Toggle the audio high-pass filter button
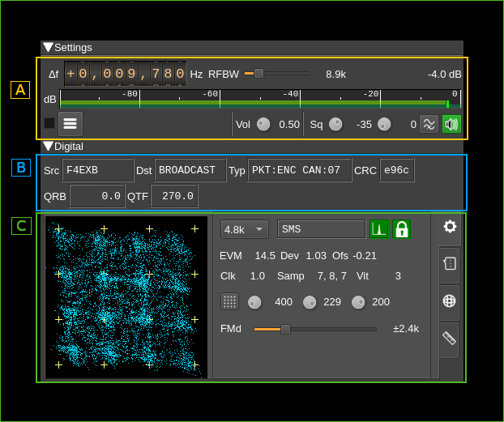Image resolution: width=504 pixels, height=422 pixels. tap(429, 124)
